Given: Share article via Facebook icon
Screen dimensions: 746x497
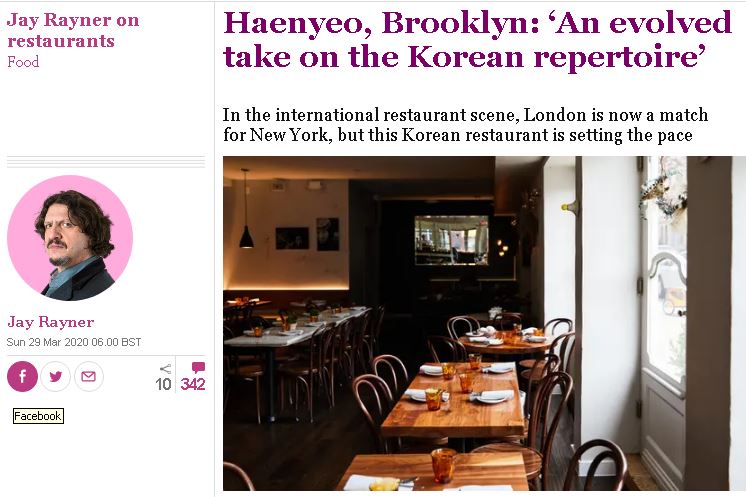Looking at the screenshot, I should [x=22, y=376].
